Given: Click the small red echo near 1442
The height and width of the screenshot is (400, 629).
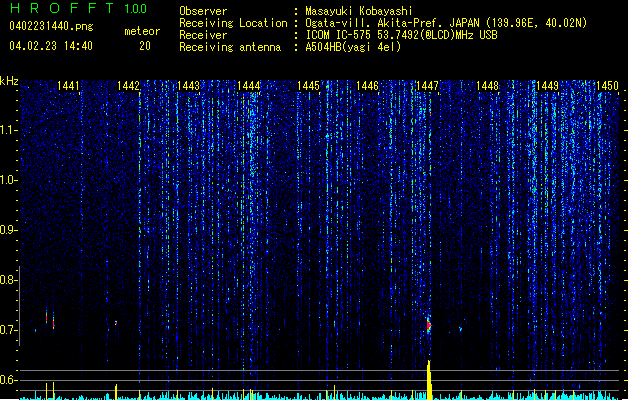Looking at the screenshot, I should [x=116, y=323].
